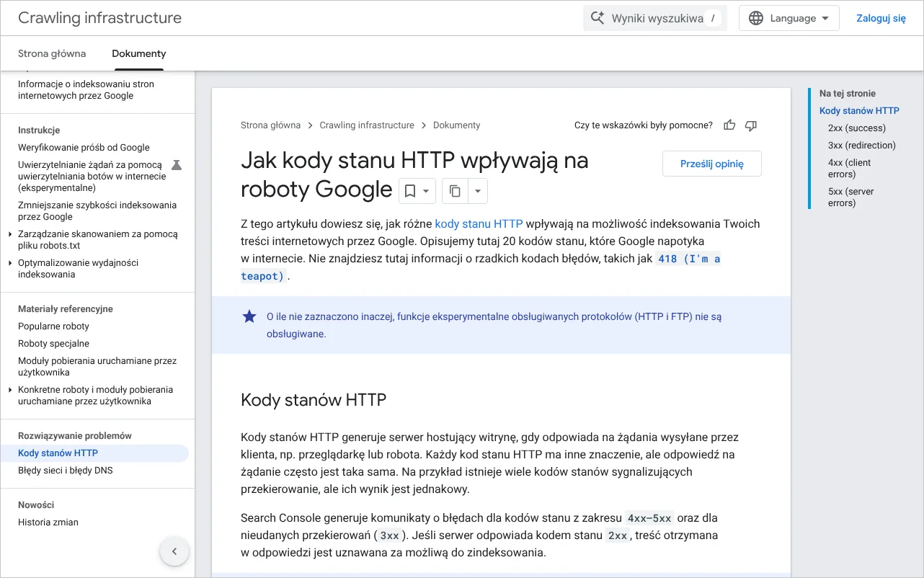Click Kody stanów HTTP in the page outline
This screenshot has height=578, width=924.
[859, 111]
